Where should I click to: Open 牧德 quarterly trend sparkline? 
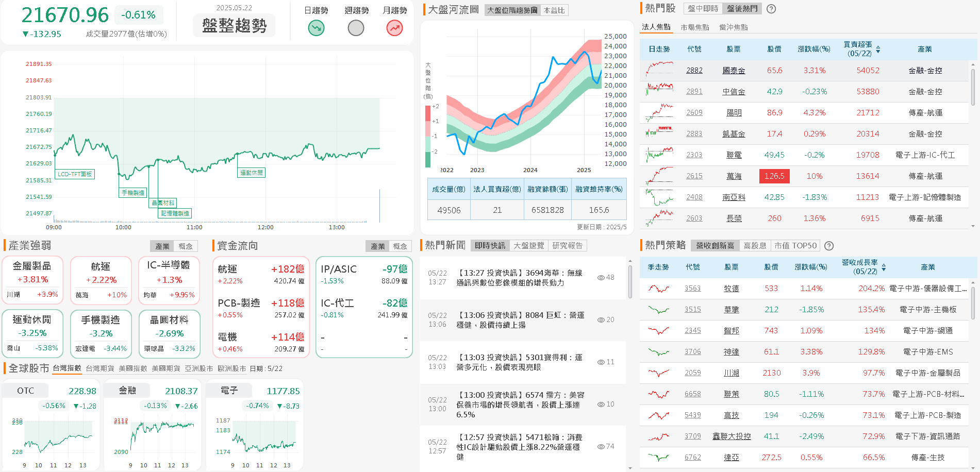(658, 289)
